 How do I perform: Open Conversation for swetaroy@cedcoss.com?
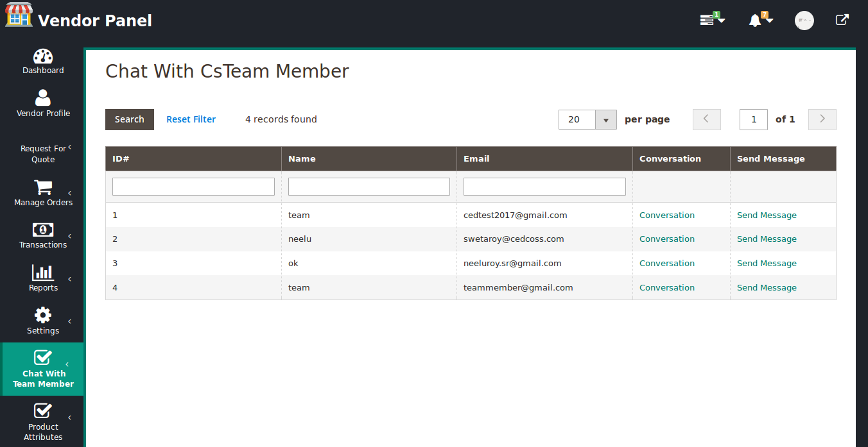pos(667,239)
